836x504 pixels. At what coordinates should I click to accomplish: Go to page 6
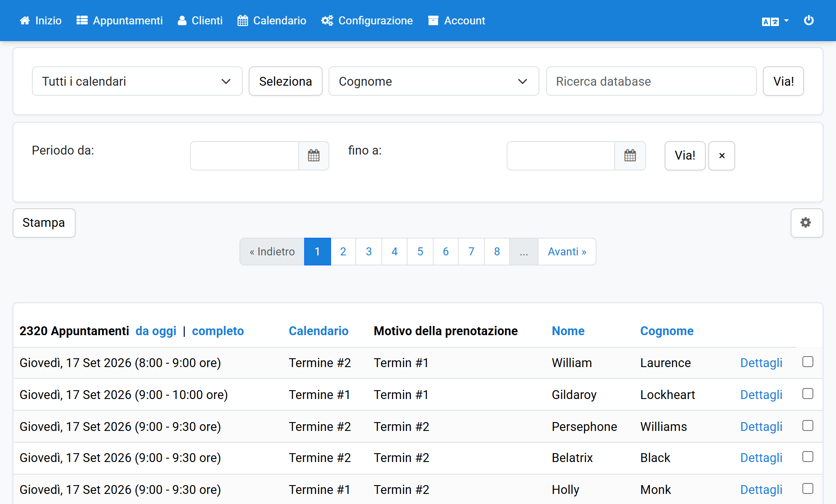pos(446,252)
